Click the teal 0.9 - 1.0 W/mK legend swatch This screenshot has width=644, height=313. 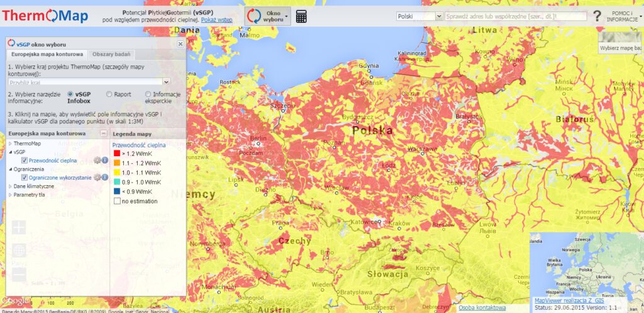pos(117,182)
